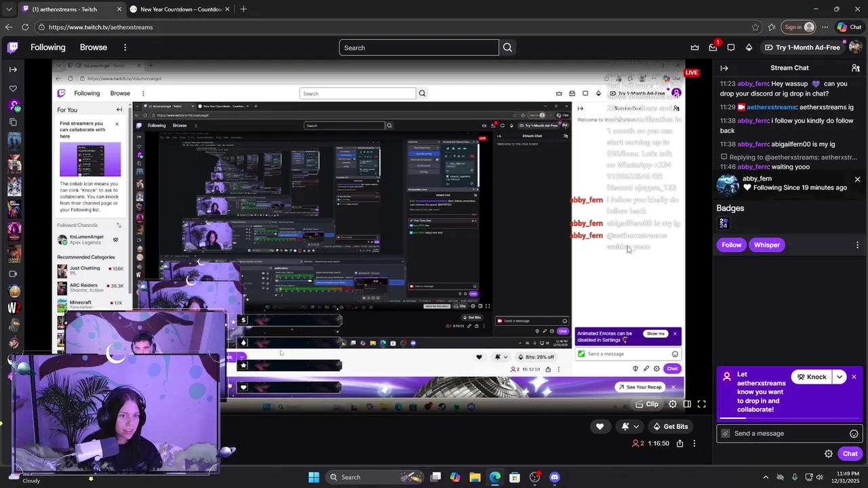Open the stream more options beside share
This screenshot has height=488, width=868.
tap(694, 444)
